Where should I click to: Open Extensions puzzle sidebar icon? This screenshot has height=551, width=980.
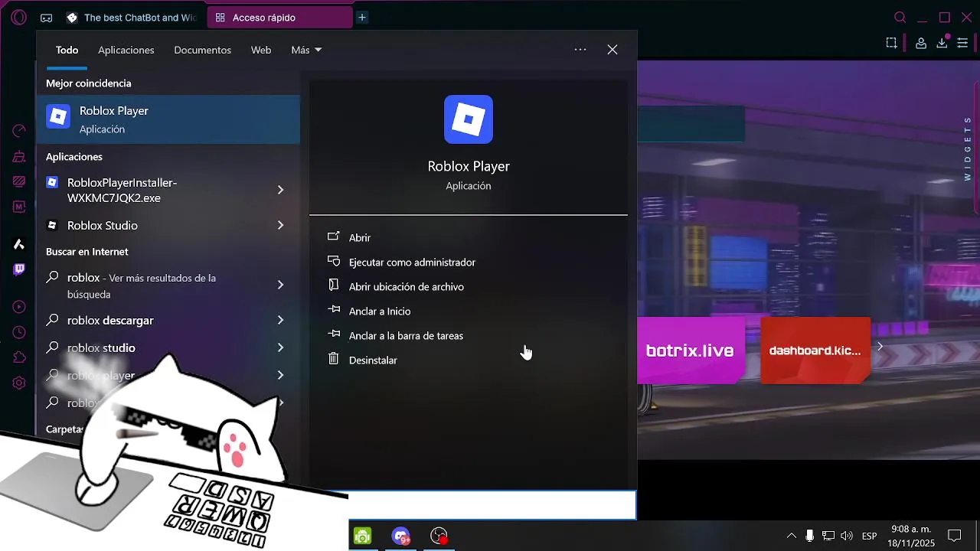coord(19,357)
